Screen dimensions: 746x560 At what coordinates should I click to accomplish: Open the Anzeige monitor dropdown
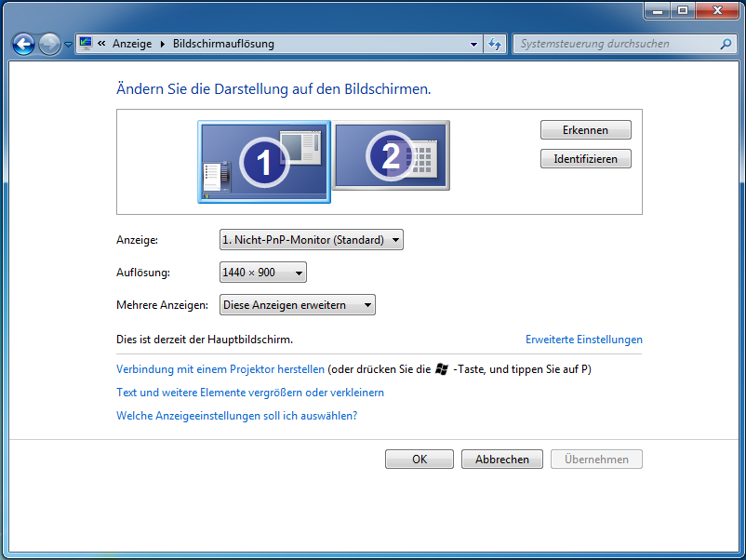(311, 240)
